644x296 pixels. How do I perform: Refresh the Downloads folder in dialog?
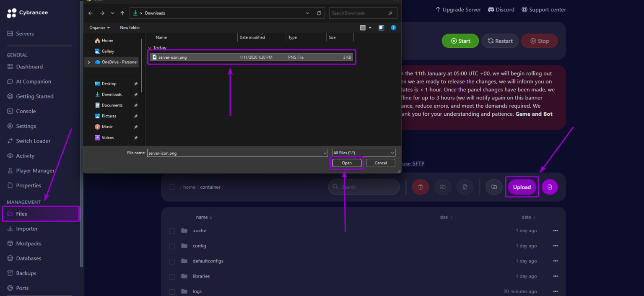[319, 13]
